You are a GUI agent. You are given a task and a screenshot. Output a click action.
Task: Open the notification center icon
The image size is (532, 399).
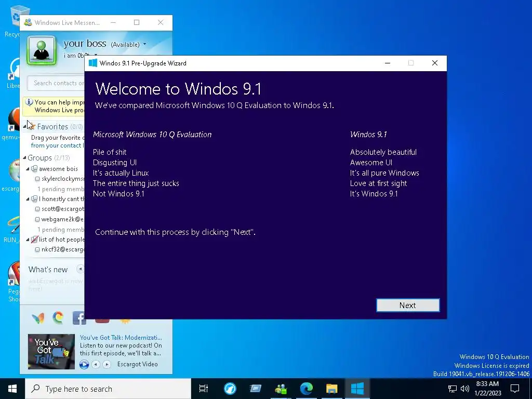click(x=515, y=389)
